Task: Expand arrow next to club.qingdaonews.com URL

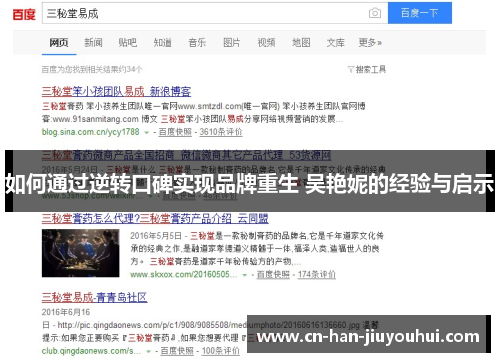Action: point(148,352)
